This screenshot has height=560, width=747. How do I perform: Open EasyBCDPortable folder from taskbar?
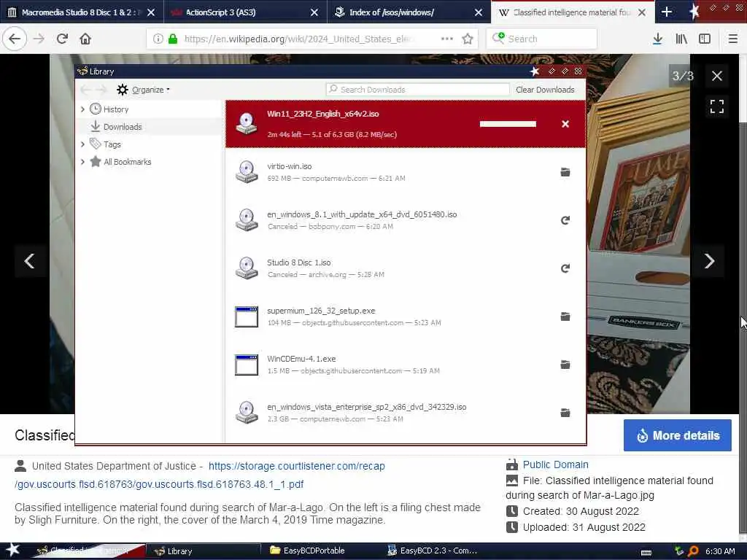pyautogui.click(x=308, y=551)
